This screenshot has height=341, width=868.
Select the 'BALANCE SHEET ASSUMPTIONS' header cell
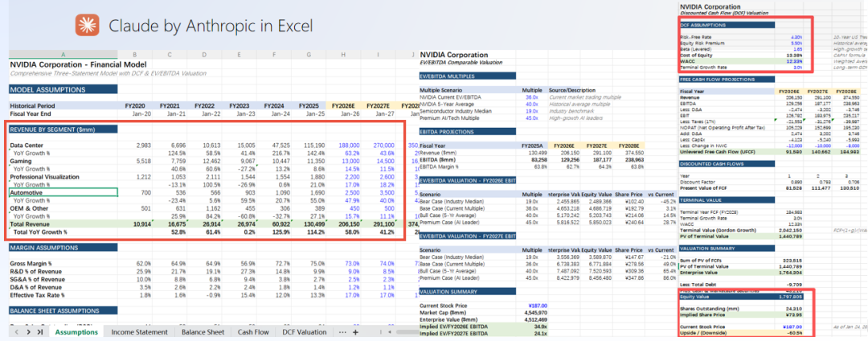63,310
